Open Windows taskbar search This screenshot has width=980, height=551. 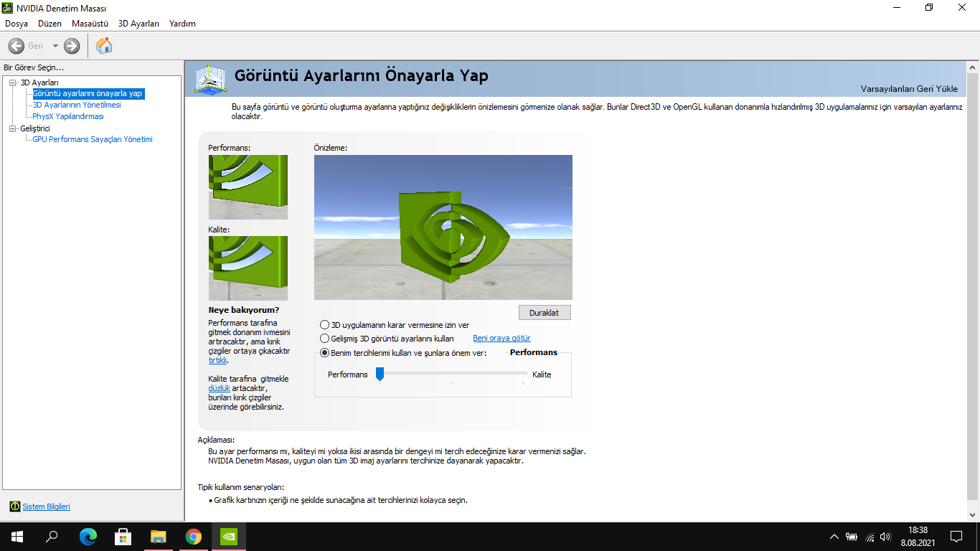point(52,537)
